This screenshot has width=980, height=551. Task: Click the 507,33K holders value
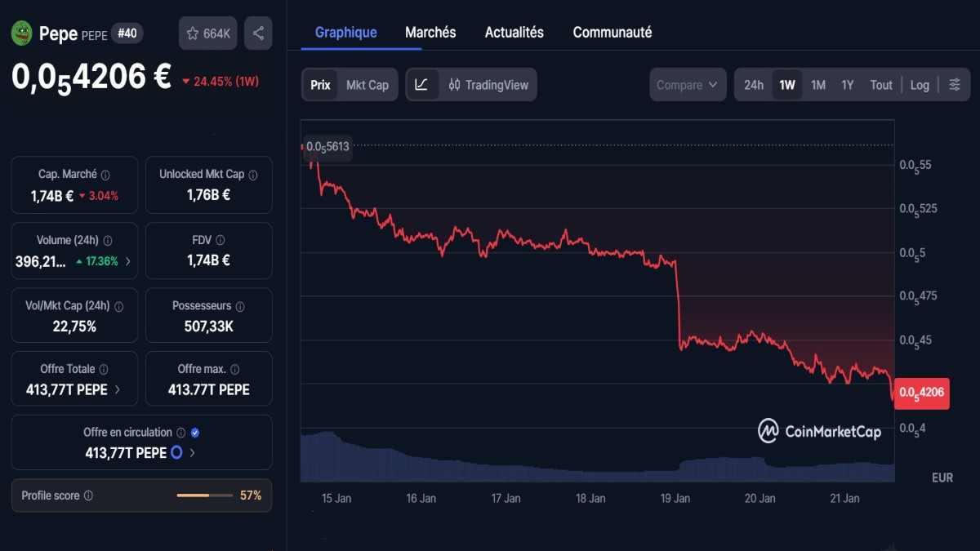[x=208, y=327]
